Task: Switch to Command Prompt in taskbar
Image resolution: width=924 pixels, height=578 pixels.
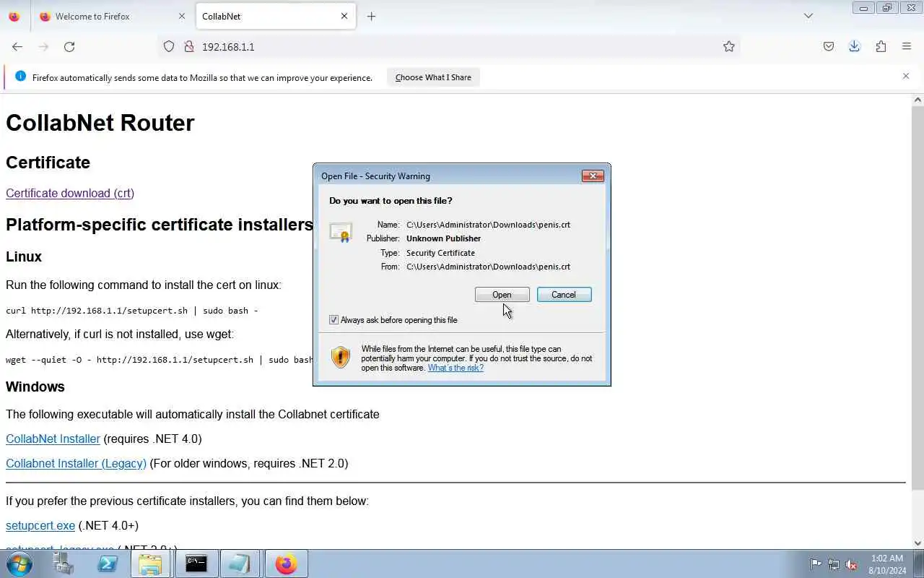Action: coord(196,564)
